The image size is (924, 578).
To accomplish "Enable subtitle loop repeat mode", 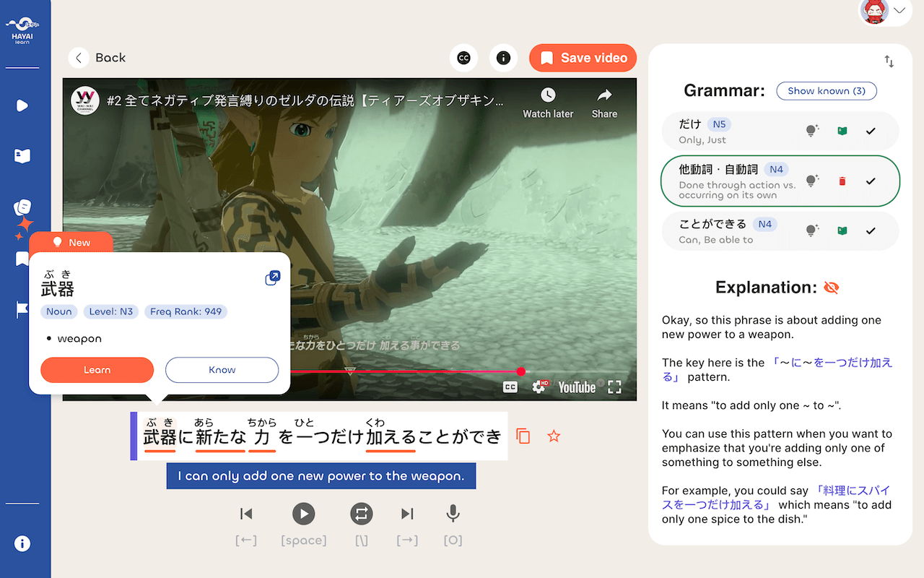I will click(x=361, y=514).
